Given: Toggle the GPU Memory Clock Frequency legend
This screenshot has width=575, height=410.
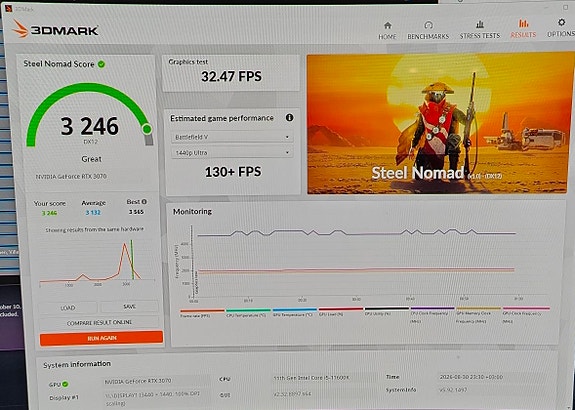Looking at the screenshot, I should [479, 315].
